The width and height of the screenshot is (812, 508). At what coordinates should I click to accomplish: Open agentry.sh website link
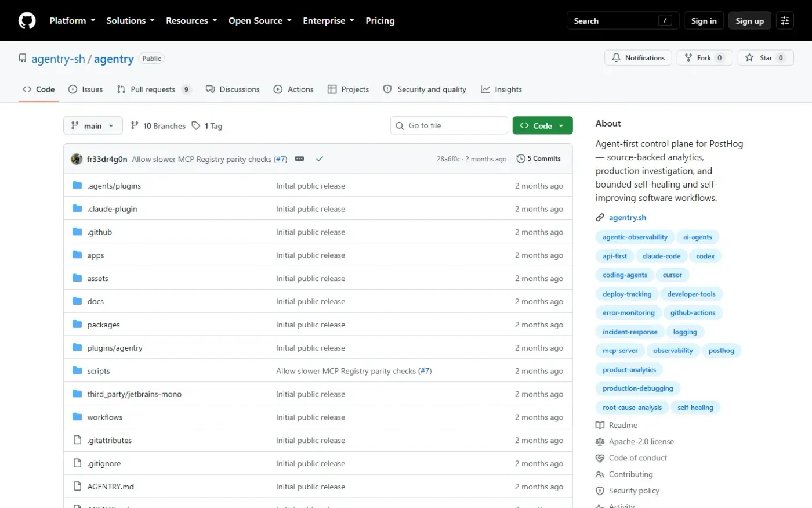[627, 218]
